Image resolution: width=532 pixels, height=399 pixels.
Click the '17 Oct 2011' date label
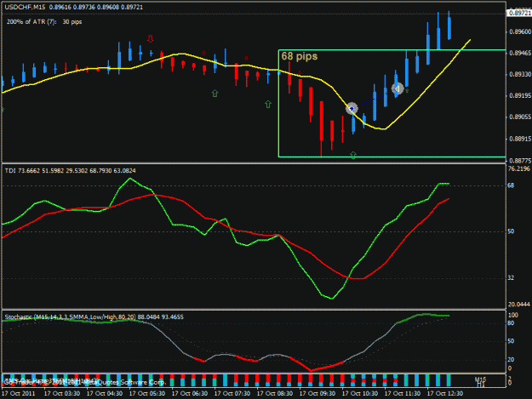coord(19,394)
